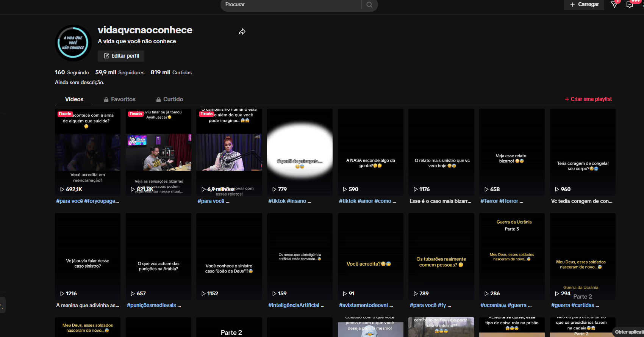Image resolution: width=644 pixels, height=337 pixels.
Task: Open the Favoritos tab
Action: (x=120, y=99)
